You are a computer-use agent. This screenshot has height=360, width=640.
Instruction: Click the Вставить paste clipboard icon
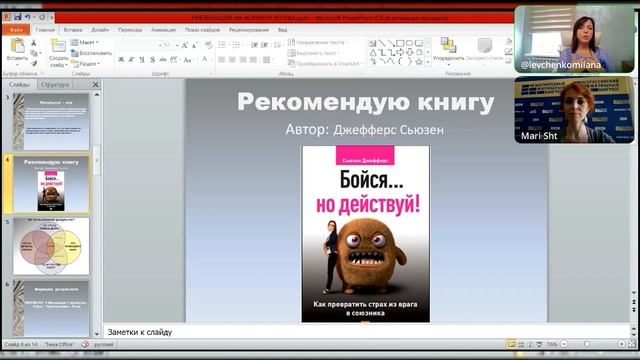pyautogui.click(x=18, y=45)
